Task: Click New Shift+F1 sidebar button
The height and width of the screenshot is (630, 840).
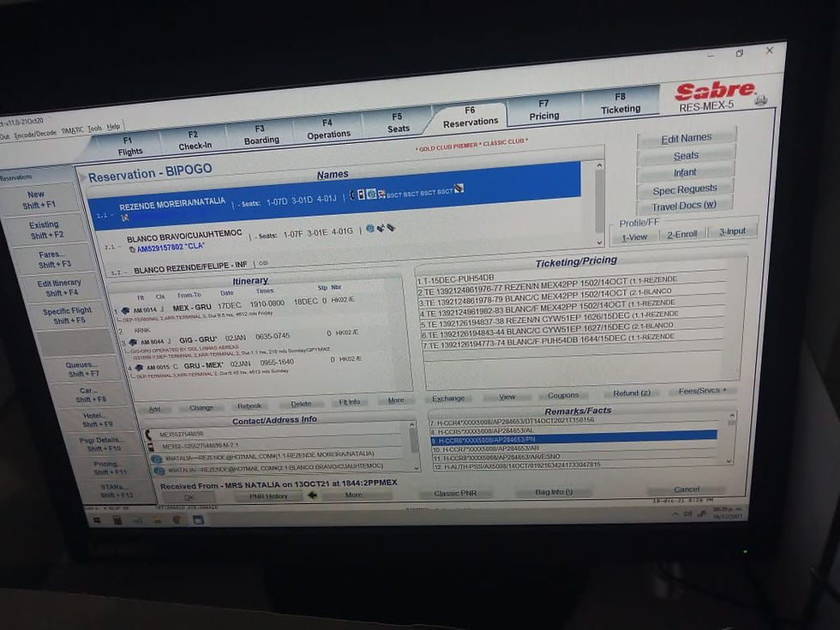Action: (38, 200)
